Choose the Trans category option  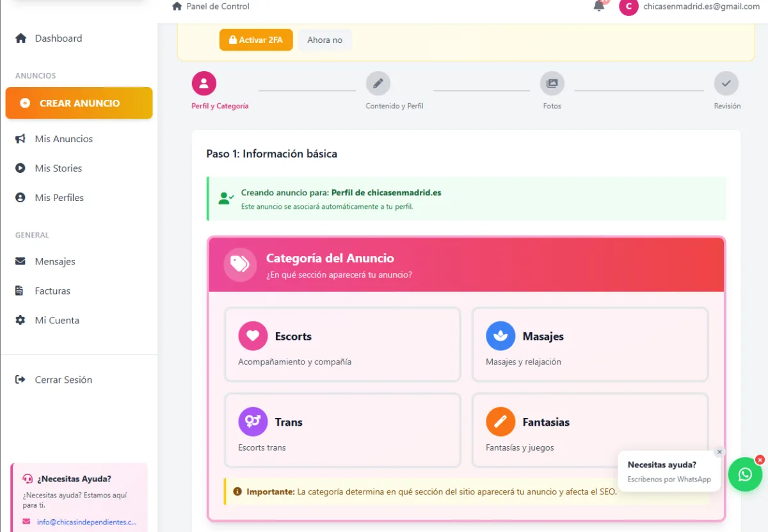coord(342,430)
